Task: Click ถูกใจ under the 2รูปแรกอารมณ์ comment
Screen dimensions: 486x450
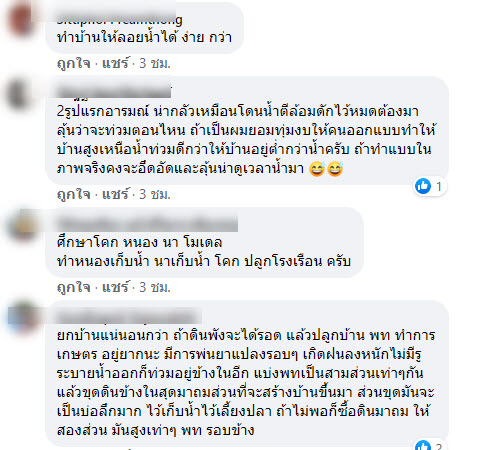Action: coord(73,194)
